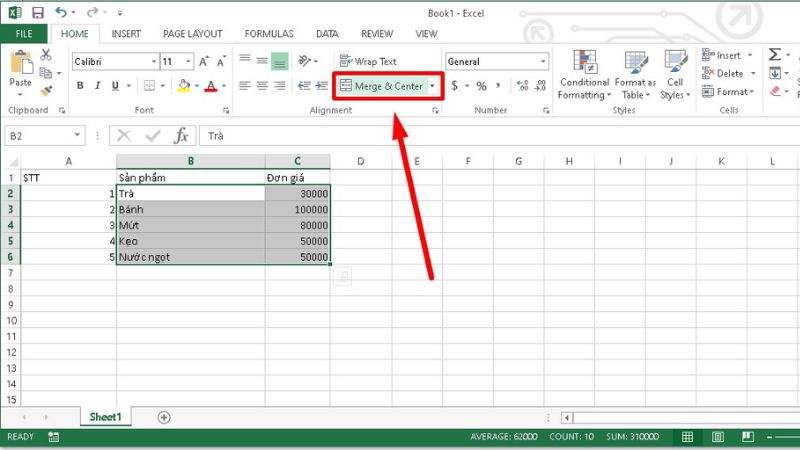Click the Save icon in quick access toolbar
The image size is (800, 450).
[x=37, y=13]
